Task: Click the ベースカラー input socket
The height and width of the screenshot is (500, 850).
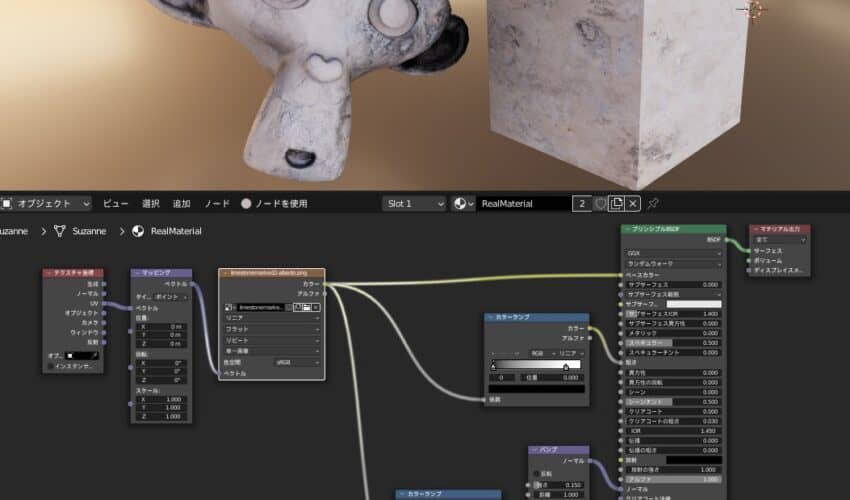Action: pos(621,275)
